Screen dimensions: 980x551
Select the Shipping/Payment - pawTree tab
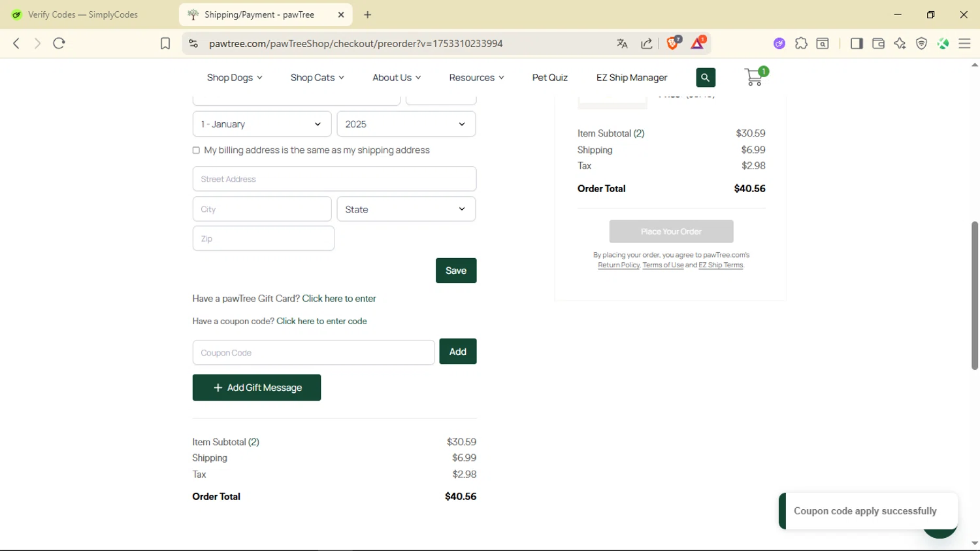pyautogui.click(x=259, y=14)
